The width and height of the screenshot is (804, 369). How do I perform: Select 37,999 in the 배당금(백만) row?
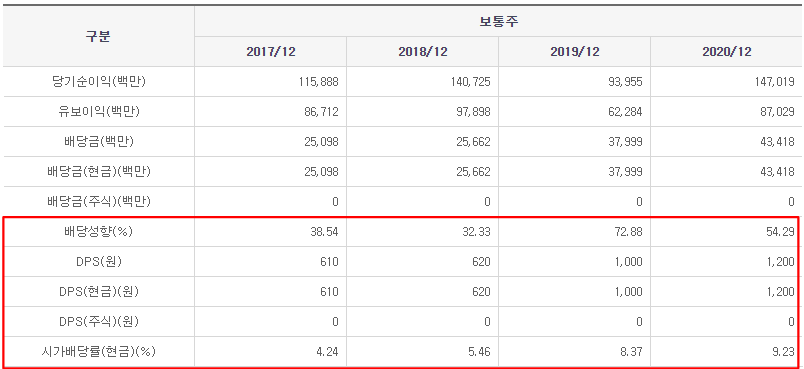[x=626, y=142]
